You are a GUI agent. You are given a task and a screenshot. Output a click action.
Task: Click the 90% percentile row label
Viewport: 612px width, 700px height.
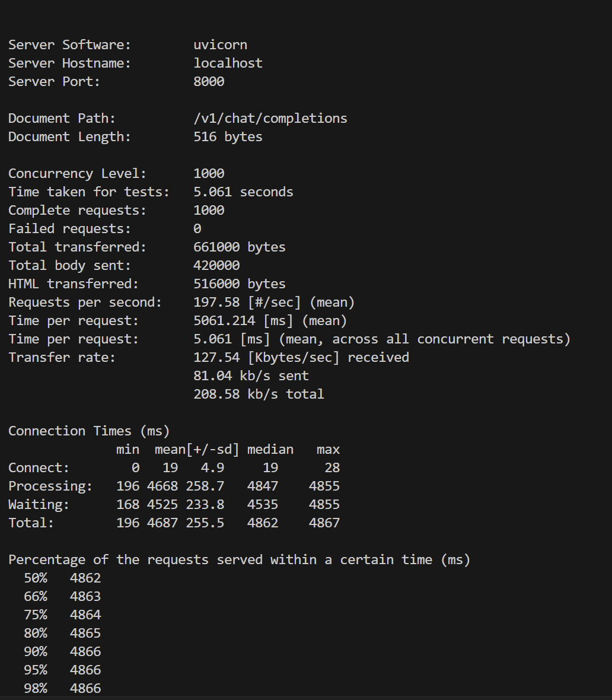click(x=36, y=652)
